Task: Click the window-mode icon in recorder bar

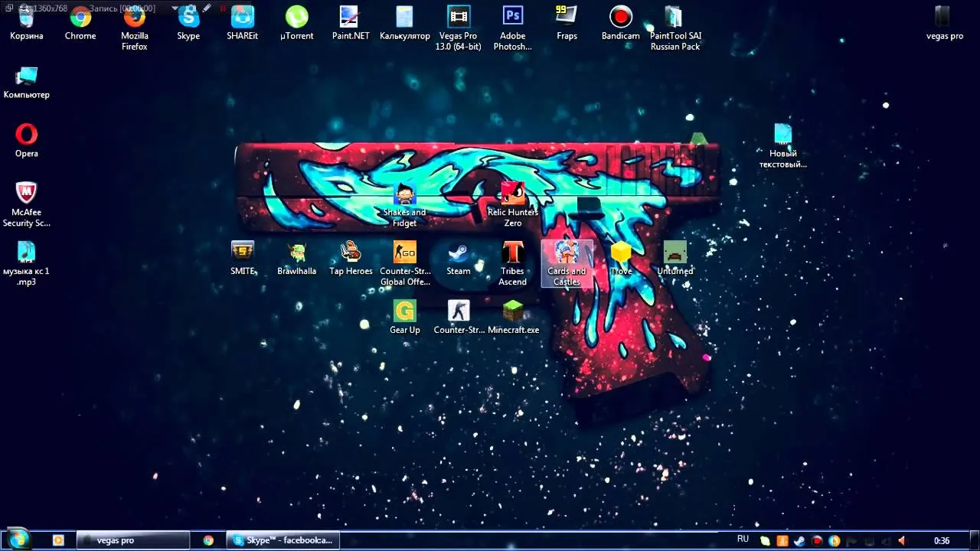Action: pyautogui.click(x=8, y=8)
